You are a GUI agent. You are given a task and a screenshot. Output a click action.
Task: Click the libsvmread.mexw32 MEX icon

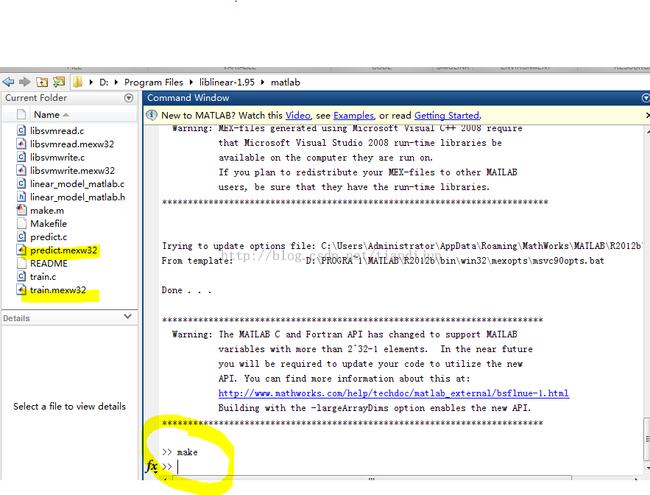(21, 144)
